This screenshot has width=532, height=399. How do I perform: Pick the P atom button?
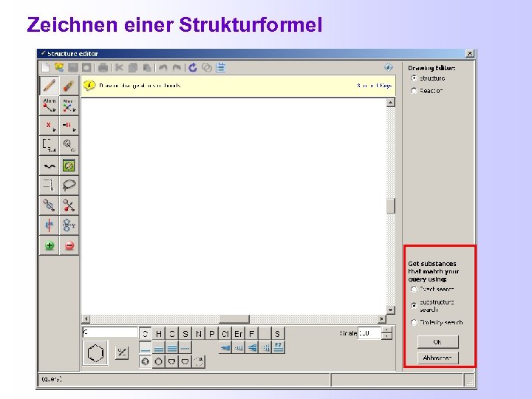point(212,334)
